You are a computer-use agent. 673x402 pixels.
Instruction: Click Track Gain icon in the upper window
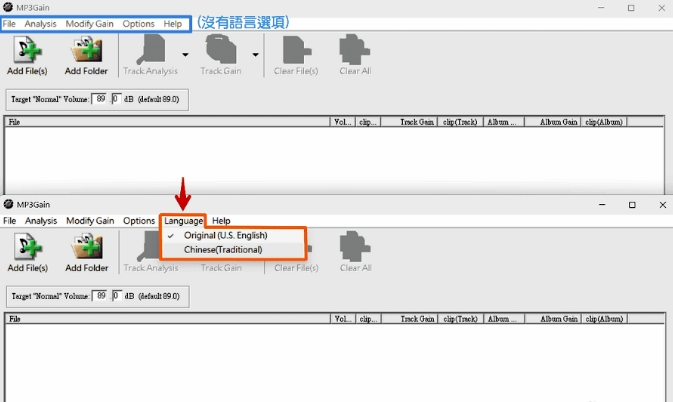tap(221, 52)
